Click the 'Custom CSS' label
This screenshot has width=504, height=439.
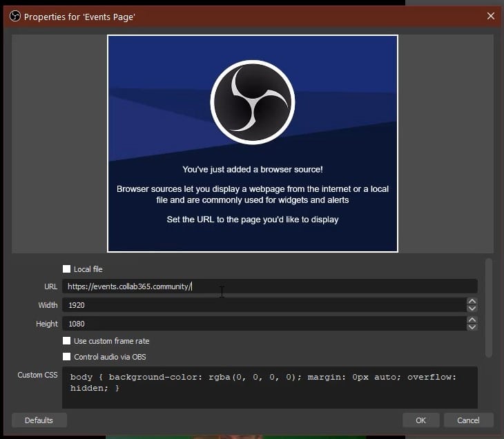click(x=37, y=375)
